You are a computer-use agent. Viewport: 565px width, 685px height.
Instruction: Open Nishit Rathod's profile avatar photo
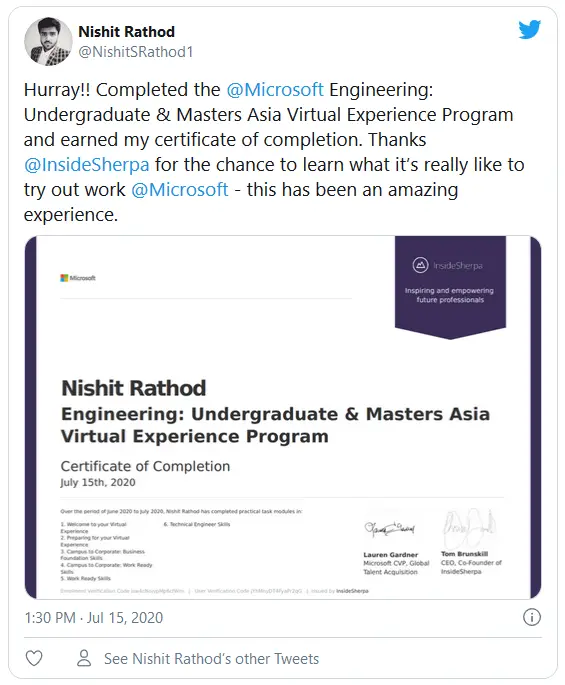tap(48, 42)
